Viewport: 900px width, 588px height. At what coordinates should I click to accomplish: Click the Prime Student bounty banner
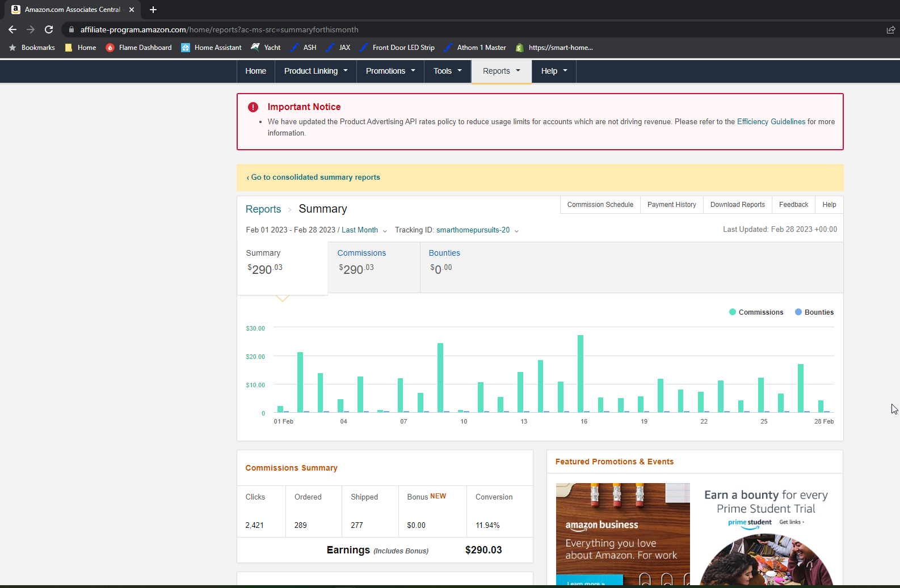click(x=766, y=534)
